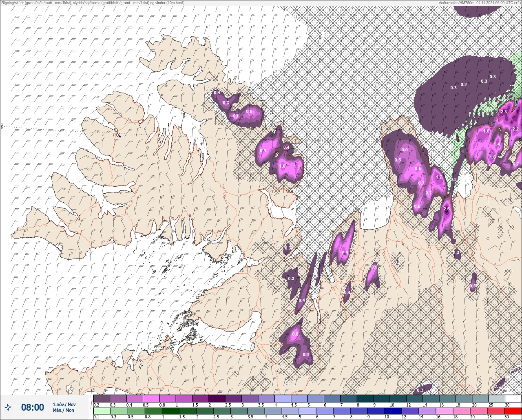The image size is (522, 420).
Task: Select the pale green 0.1 swatch, bottom legend row
Action: point(102,411)
